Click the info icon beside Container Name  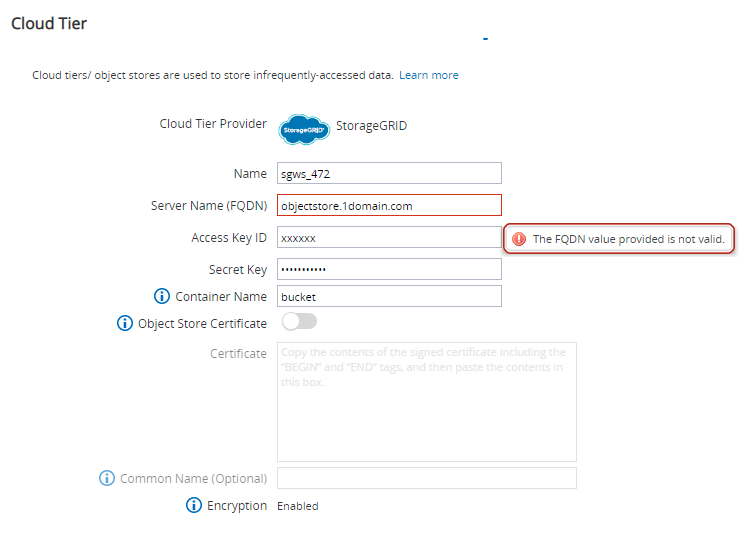point(161,296)
